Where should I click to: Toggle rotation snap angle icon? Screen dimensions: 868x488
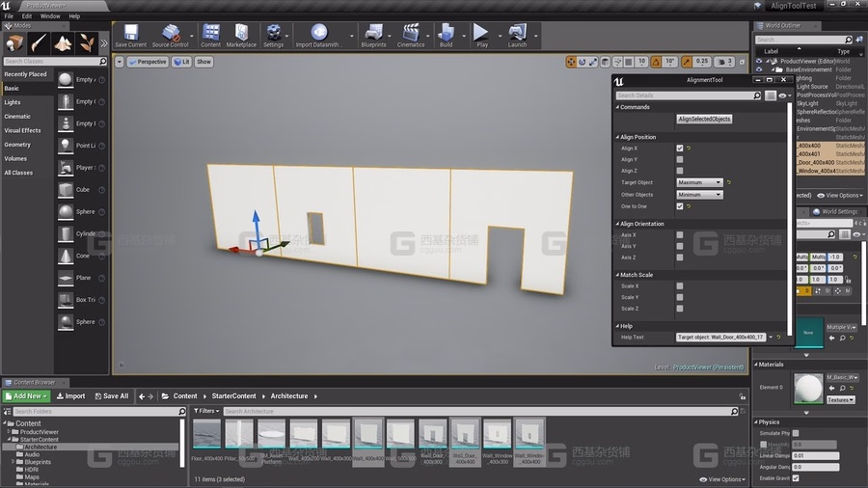pyautogui.click(x=656, y=62)
